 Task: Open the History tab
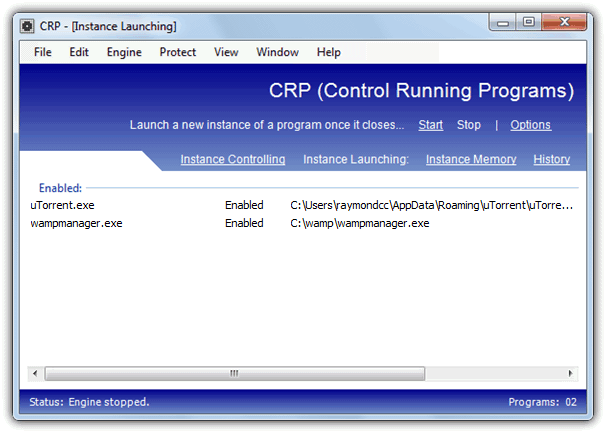(552, 159)
